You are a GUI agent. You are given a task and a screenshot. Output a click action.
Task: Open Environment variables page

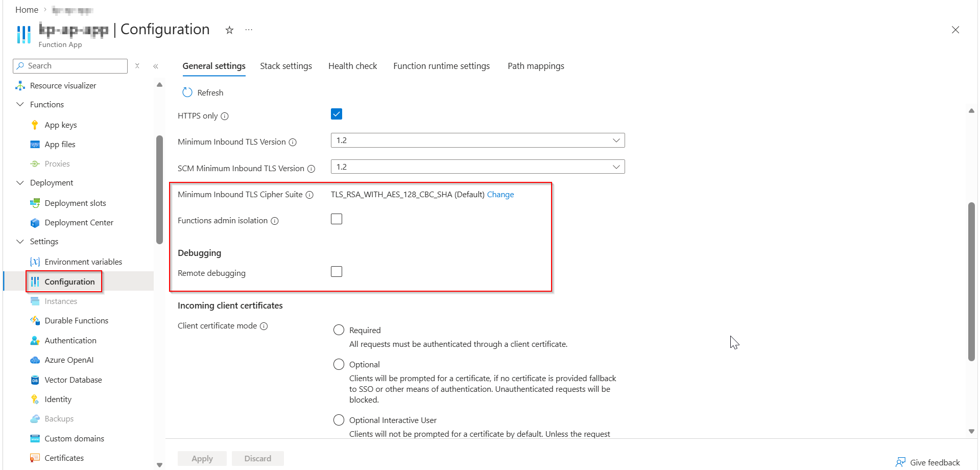tap(83, 262)
